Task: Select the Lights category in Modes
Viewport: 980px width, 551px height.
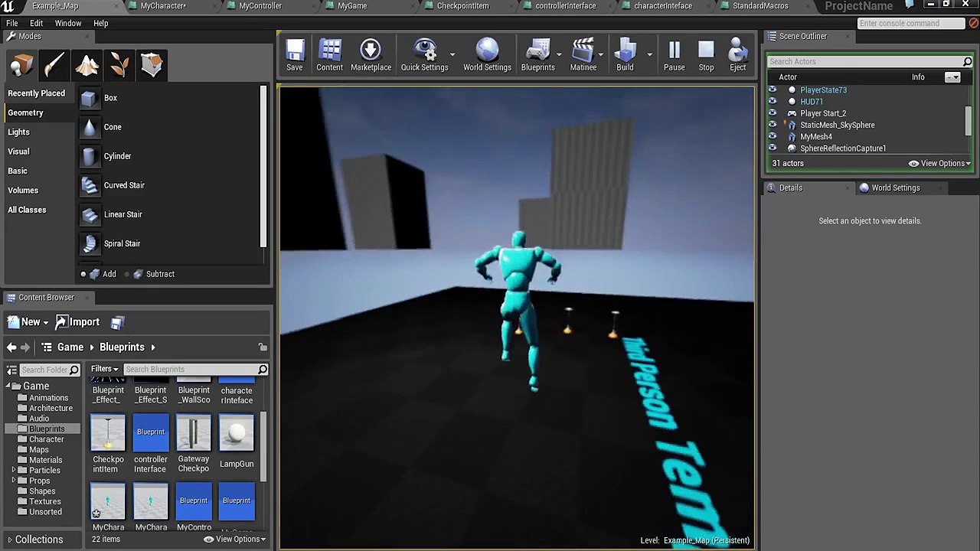Action: [x=18, y=132]
